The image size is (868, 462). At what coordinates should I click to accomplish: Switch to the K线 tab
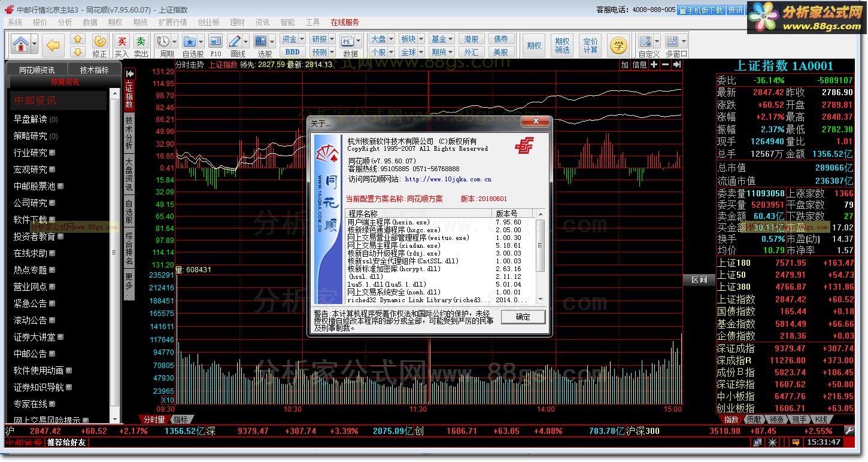tap(821, 420)
